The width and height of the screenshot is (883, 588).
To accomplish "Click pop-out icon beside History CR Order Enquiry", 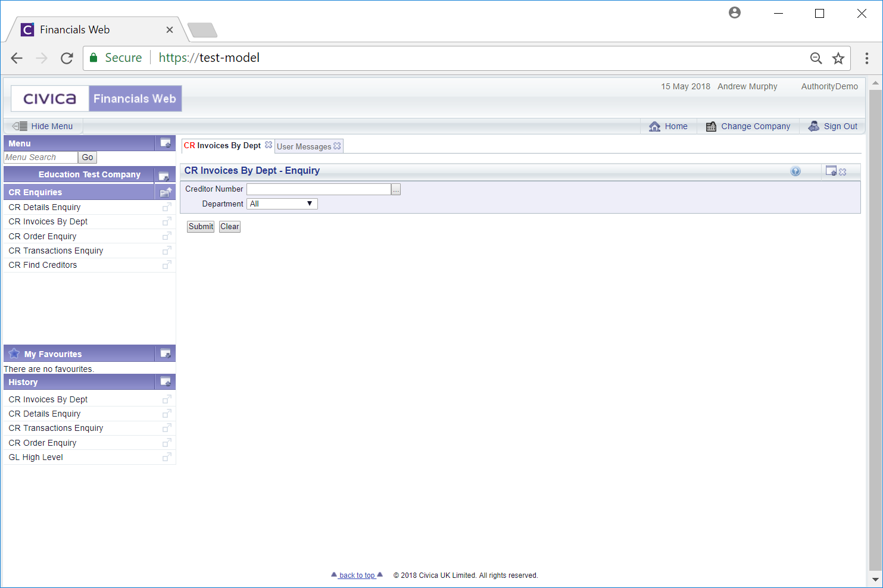I will (x=167, y=443).
